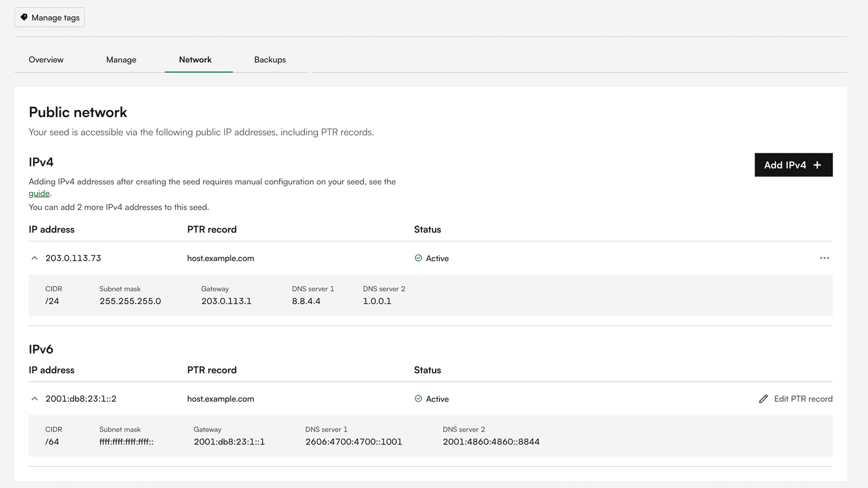
Task: Click DNS server value 2606:4700:4700::1001
Action: click(x=354, y=441)
